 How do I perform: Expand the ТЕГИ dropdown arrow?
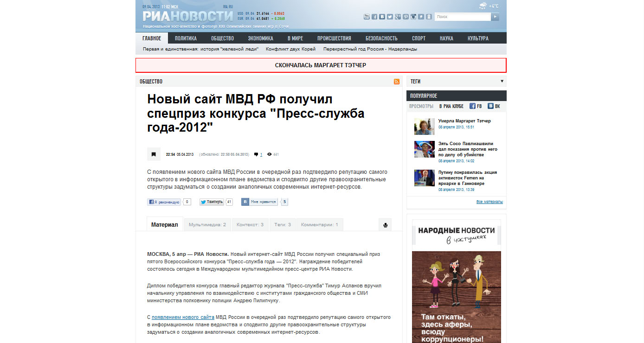click(502, 81)
